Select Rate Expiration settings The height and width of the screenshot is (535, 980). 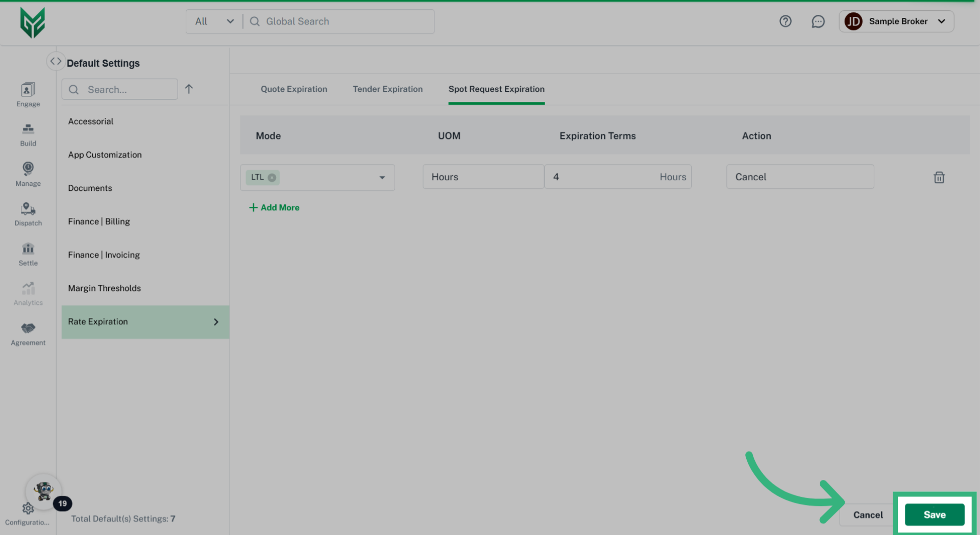(x=145, y=322)
